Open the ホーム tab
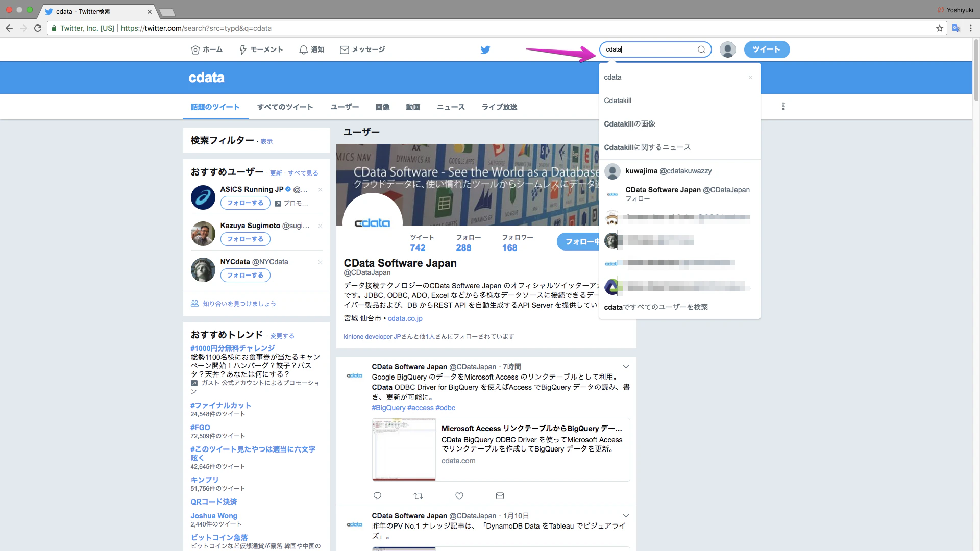Viewport: 980px width, 551px height. click(207, 49)
